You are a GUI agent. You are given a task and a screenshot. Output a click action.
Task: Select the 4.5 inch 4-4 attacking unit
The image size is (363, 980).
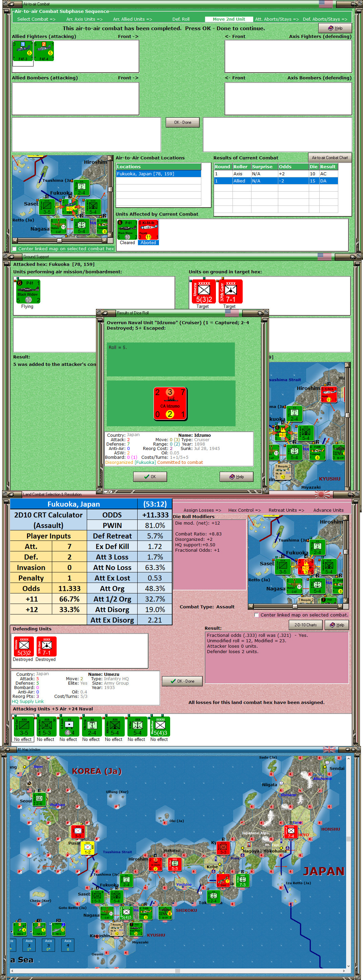point(69,726)
